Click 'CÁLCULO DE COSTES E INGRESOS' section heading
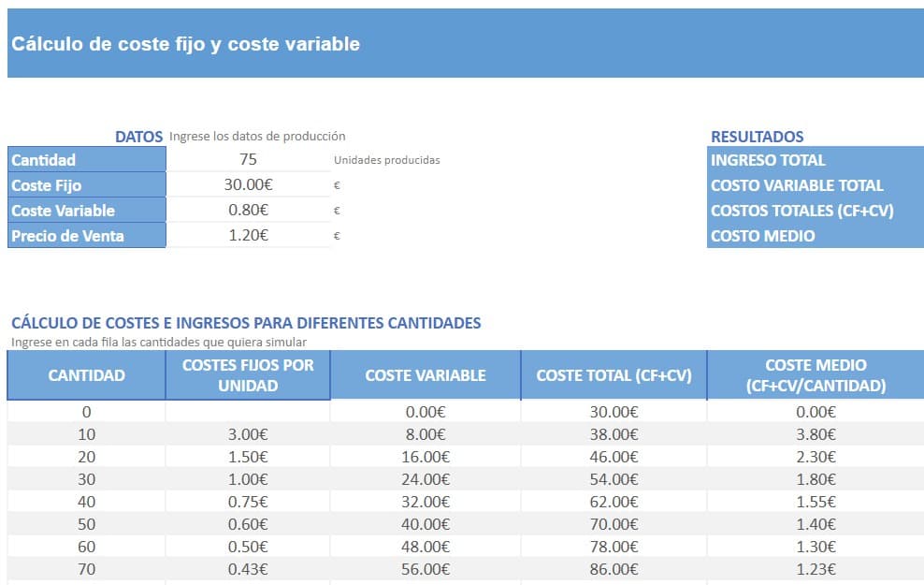 point(246,323)
